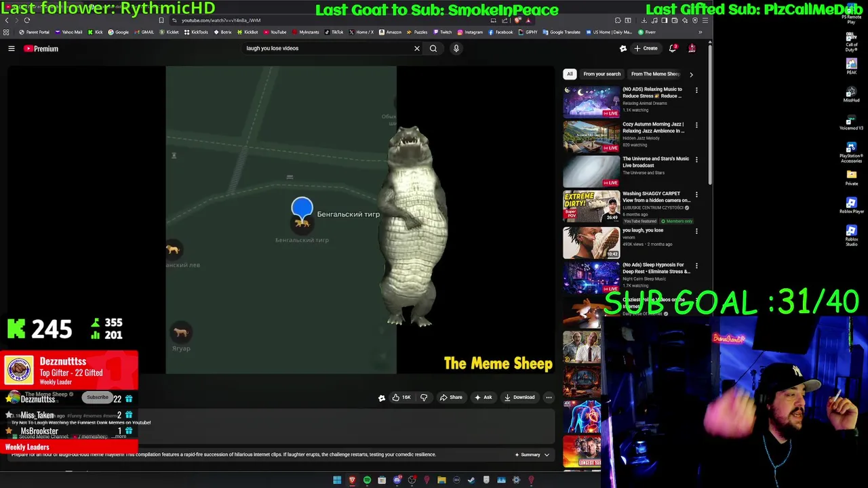Open the Parent Portal bookmark

35,32
